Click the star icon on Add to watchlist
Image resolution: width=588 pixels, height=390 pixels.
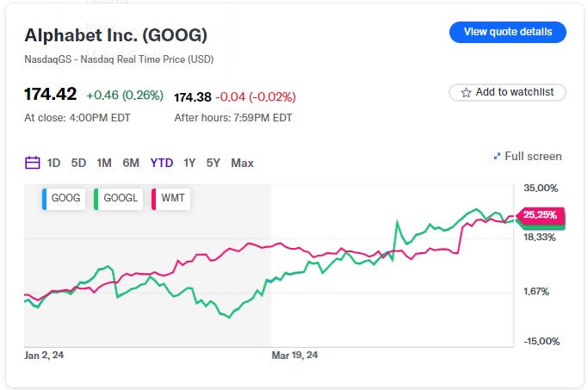(466, 92)
